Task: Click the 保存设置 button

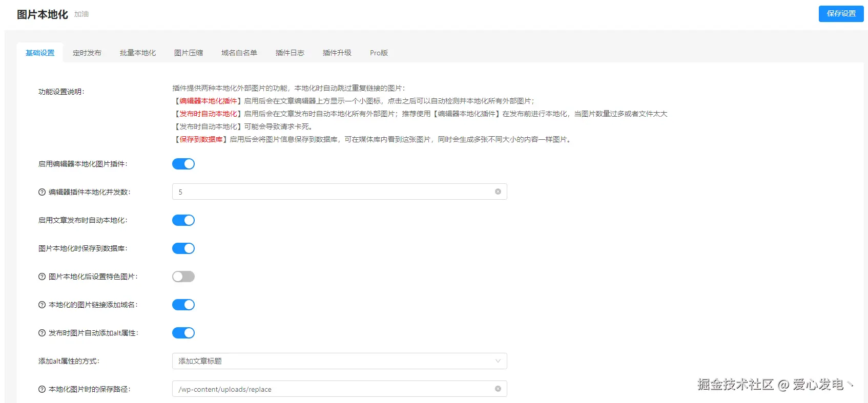Action: 841,14
